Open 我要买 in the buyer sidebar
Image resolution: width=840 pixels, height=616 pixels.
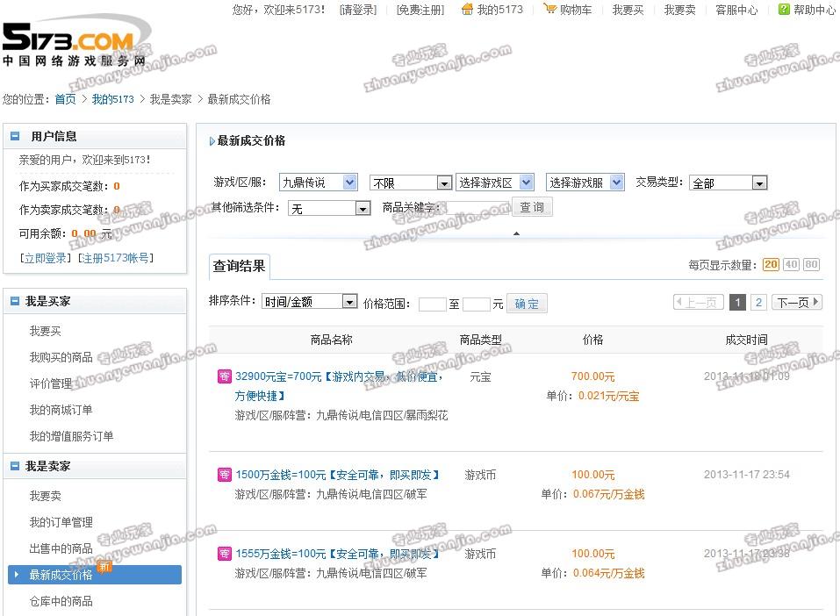(x=45, y=331)
